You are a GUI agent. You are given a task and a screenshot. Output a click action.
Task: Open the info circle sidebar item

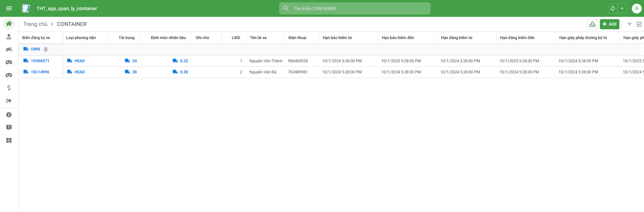coord(9,115)
